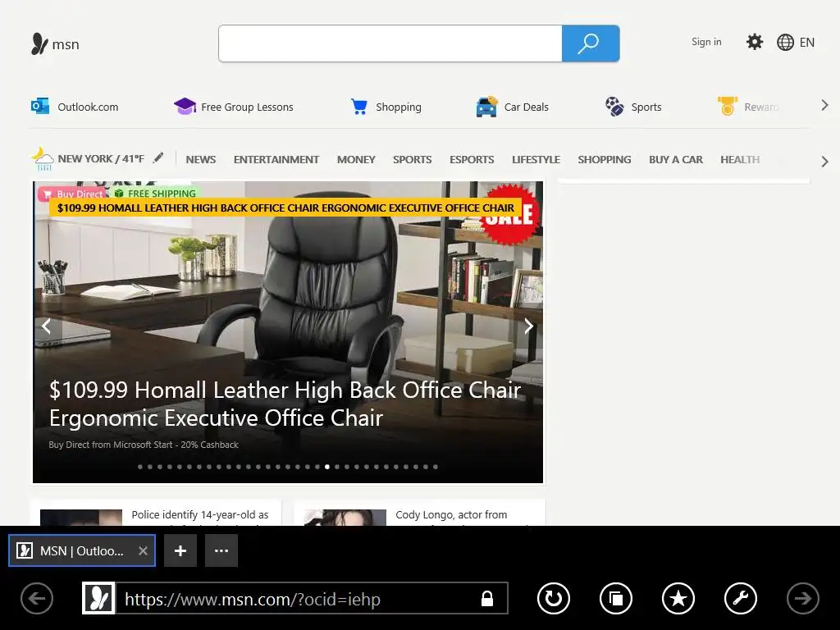This screenshot has height=630, width=840.
Task: Open page tools wrench button
Action: coord(741,598)
